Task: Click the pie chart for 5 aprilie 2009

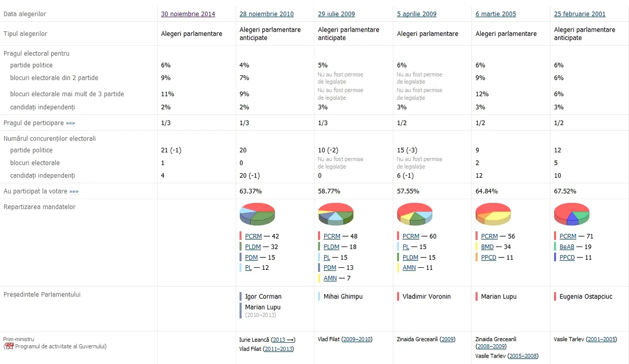Action: pos(414,214)
